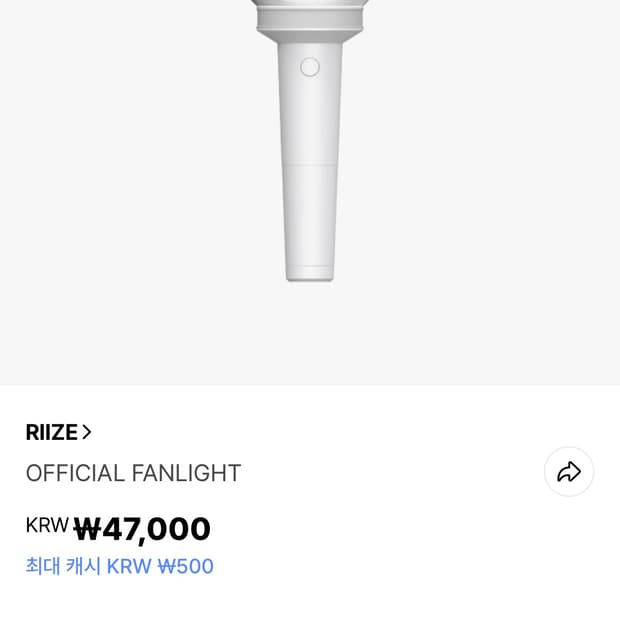The image size is (620, 620).
Task: Select the ₩47,000 price text
Action: coord(142,529)
